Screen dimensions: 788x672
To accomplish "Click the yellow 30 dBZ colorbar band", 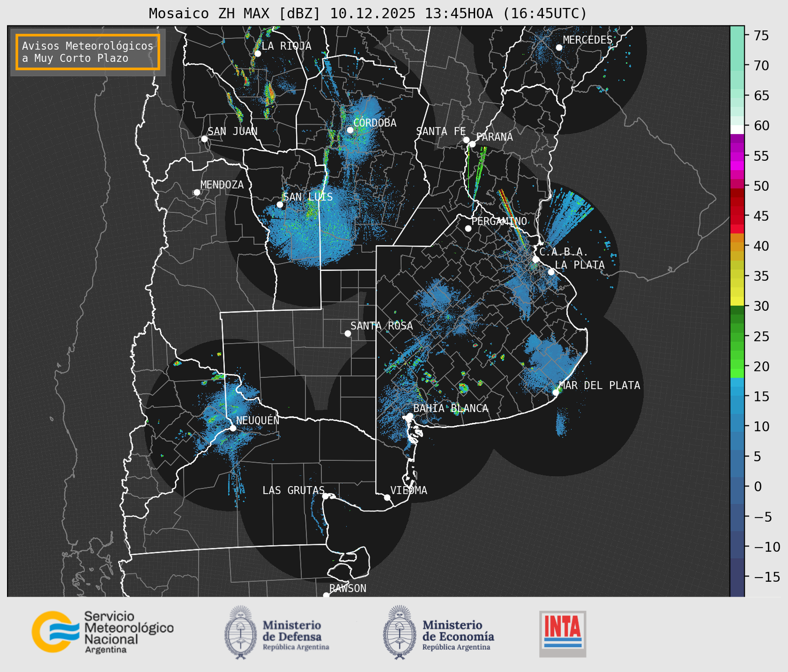I will [737, 302].
